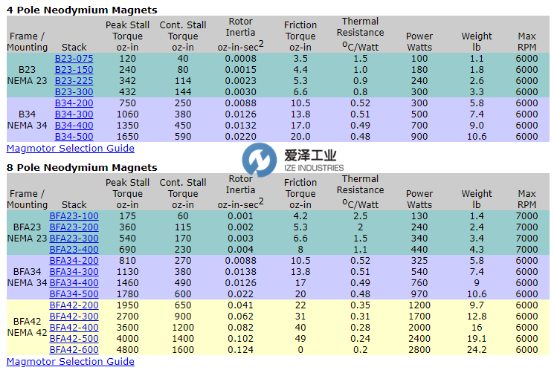Open the BFA42-600 link
The height and width of the screenshot is (370, 554).
click(x=74, y=350)
